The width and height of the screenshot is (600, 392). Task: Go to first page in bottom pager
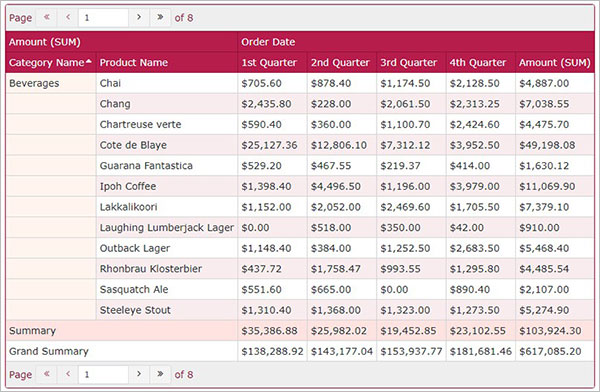coord(47,374)
